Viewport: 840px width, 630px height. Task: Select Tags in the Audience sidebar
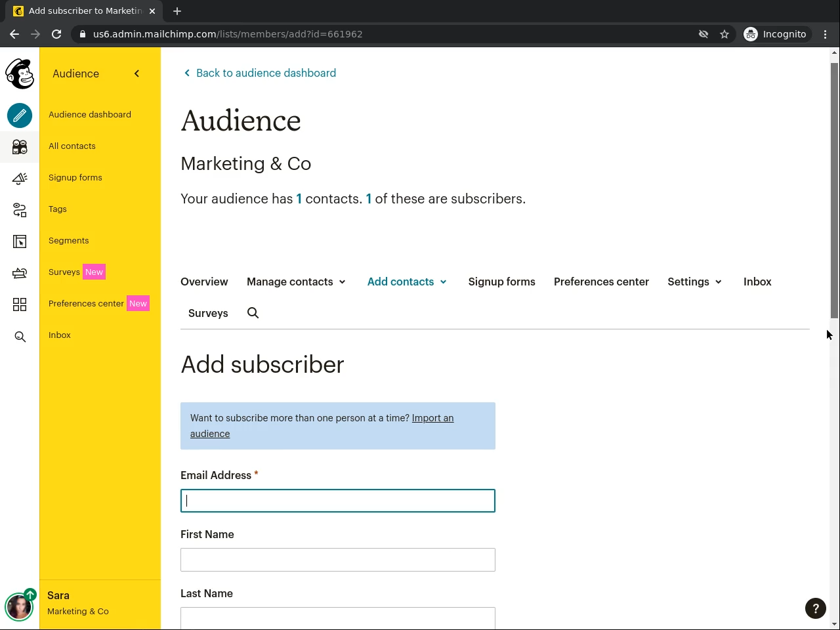[58, 209]
